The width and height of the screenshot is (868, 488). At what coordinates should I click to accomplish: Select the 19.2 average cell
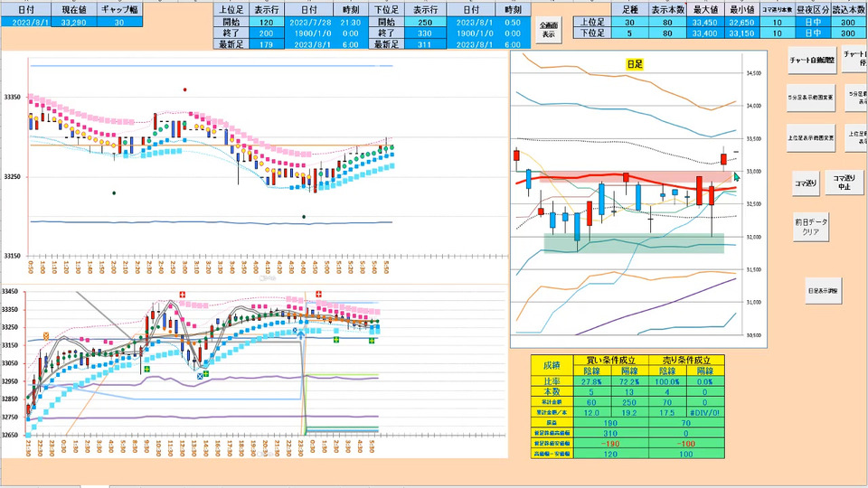tap(629, 413)
